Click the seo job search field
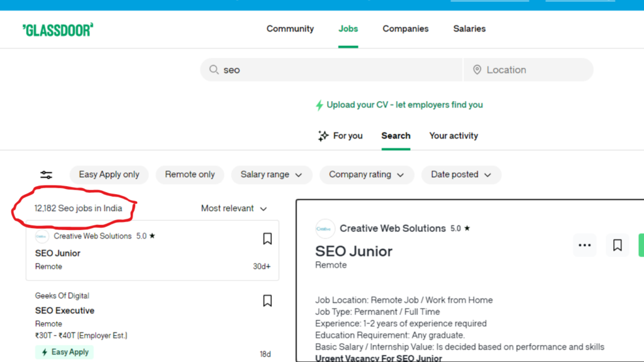 click(x=331, y=69)
